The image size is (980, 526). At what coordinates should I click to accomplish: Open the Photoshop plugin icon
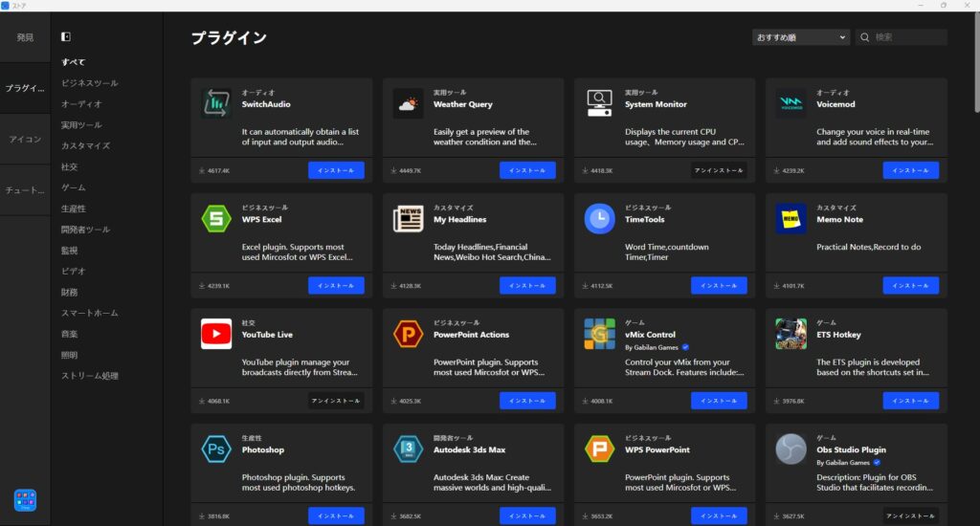(x=216, y=449)
